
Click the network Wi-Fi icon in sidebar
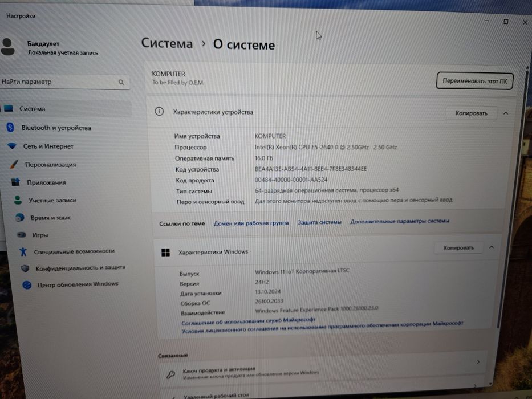(12, 146)
